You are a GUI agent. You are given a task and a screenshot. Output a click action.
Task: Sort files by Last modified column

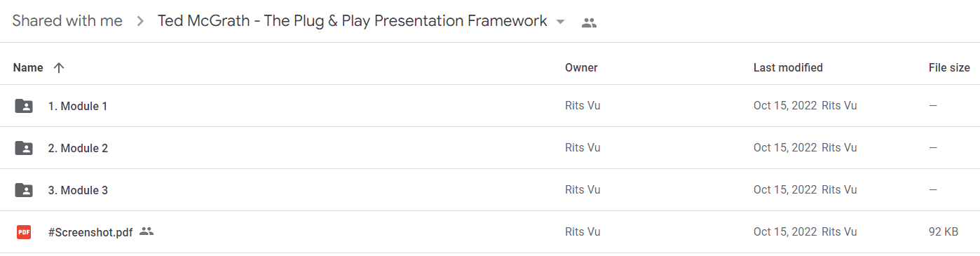pyautogui.click(x=788, y=68)
